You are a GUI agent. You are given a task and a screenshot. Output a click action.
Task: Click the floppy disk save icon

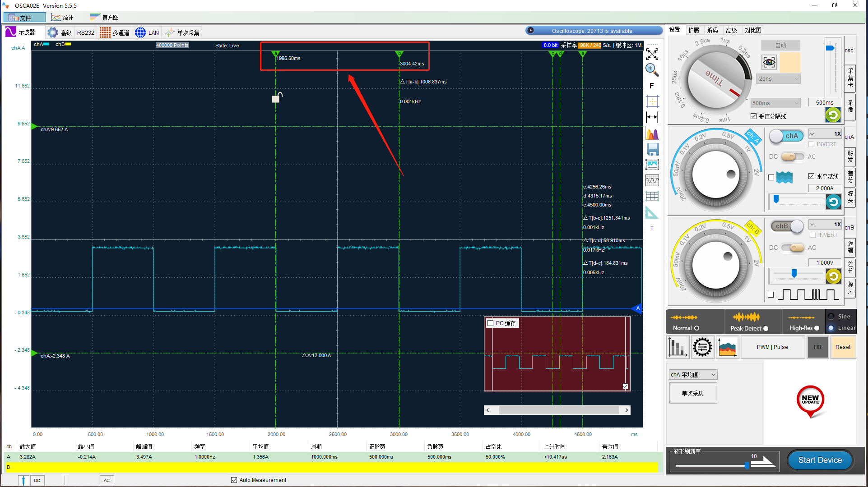(x=652, y=149)
